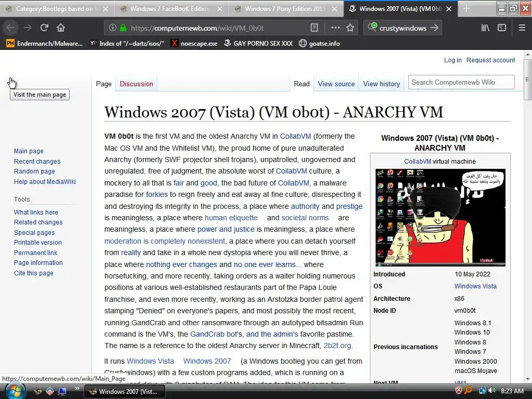
Task: Follow the 2b2t.org link
Action: 338,345
